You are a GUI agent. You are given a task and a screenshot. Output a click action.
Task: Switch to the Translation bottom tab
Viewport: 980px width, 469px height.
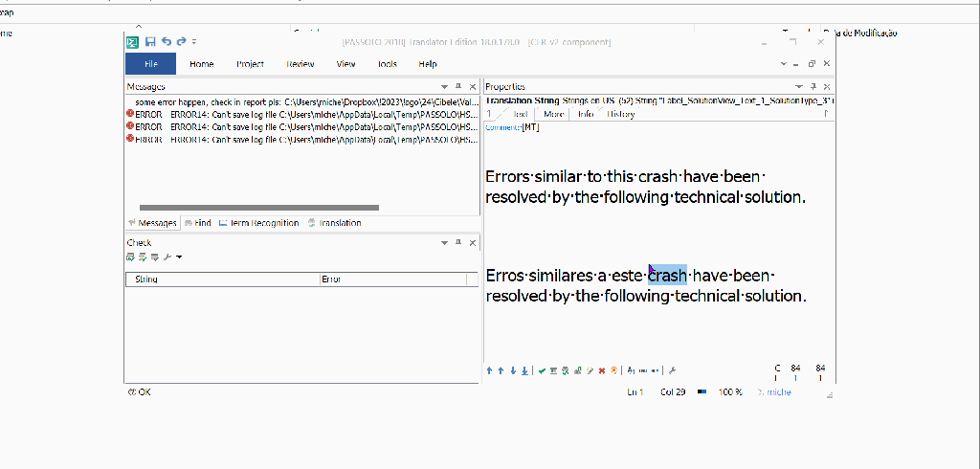point(334,223)
